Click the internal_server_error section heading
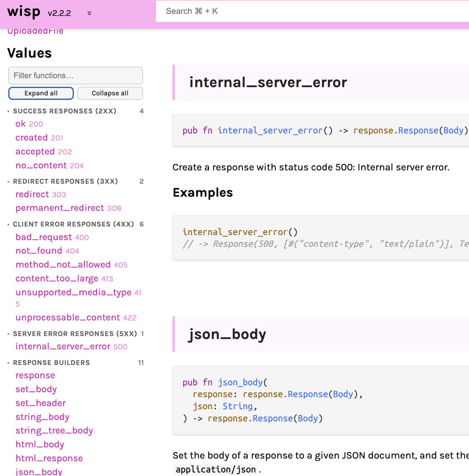The image size is (469, 476). coord(268,82)
